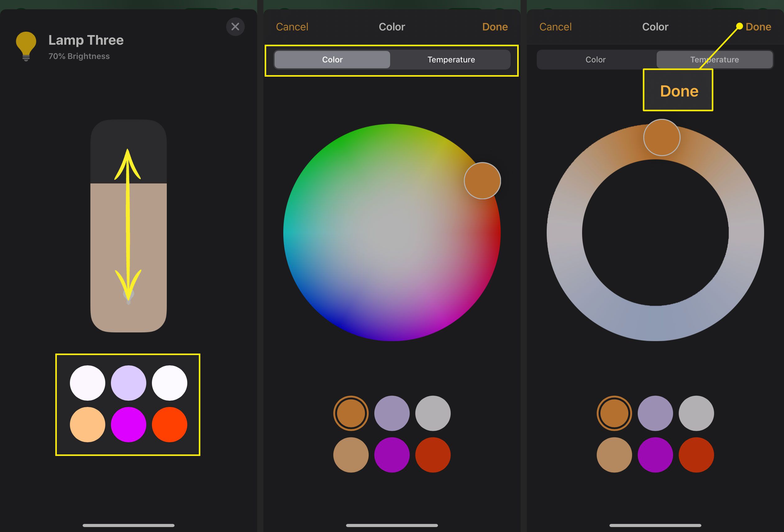
Task: Choose gray swatch on temperature screen
Action: 696,413
